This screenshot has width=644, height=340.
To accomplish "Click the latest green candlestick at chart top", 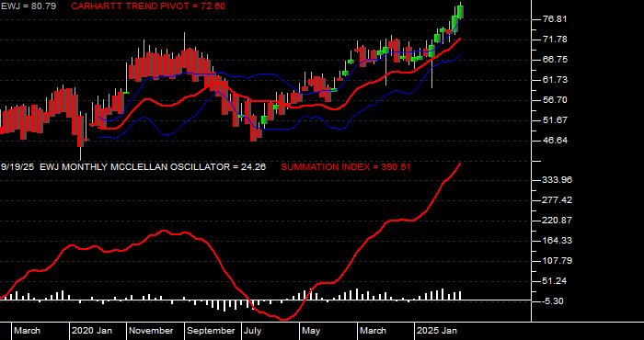I will 460,12.
